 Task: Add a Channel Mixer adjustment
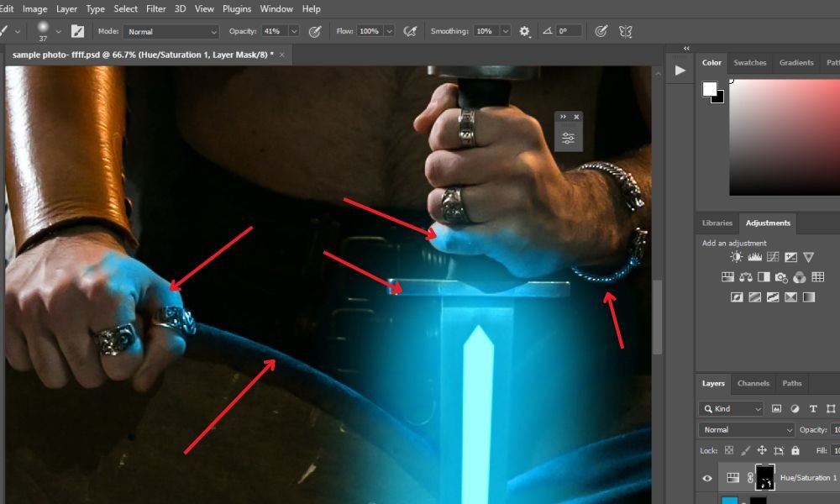coord(800,277)
